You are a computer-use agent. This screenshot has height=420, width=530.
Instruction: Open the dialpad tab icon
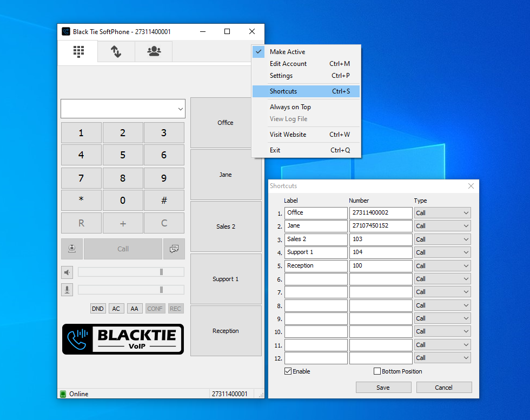coord(78,51)
